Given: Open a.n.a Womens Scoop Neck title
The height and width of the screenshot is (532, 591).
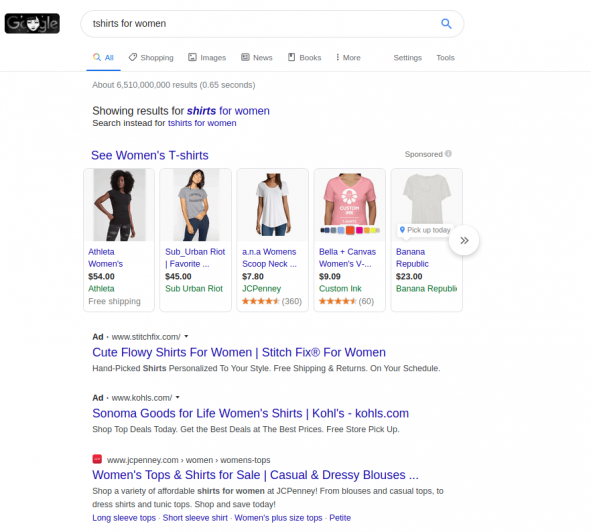Looking at the screenshot, I should [269, 258].
